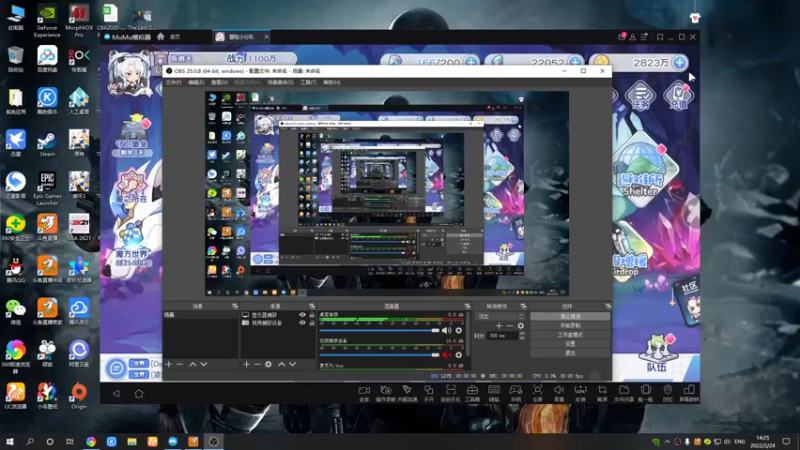This screenshot has height=450, width=800.
Task: Click MuMu screenshot (截屏) toolbar icon
Action: coord(602,393)
